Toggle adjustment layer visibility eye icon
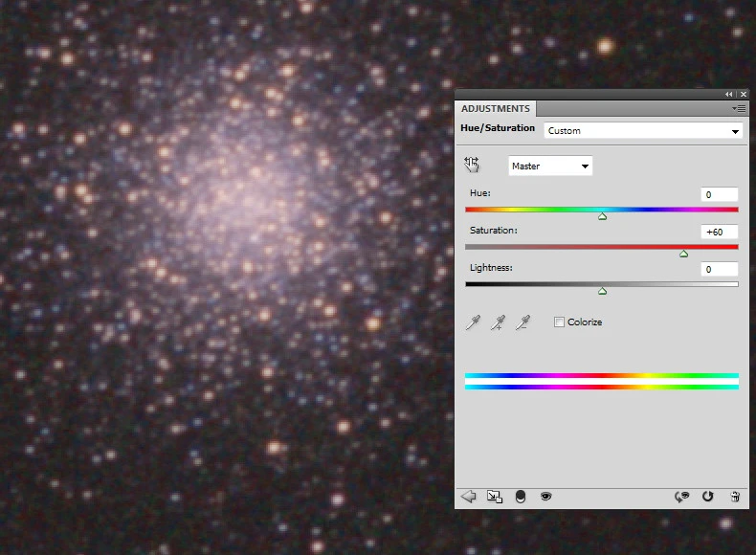Image resolution: width=756 pixels, height=555 pixels. [546, 497]
